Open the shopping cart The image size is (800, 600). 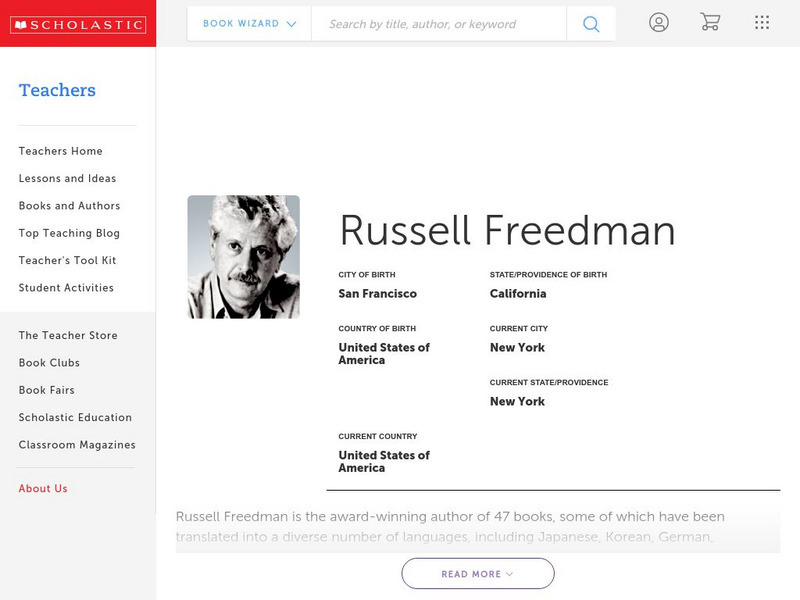coord(710,23)
